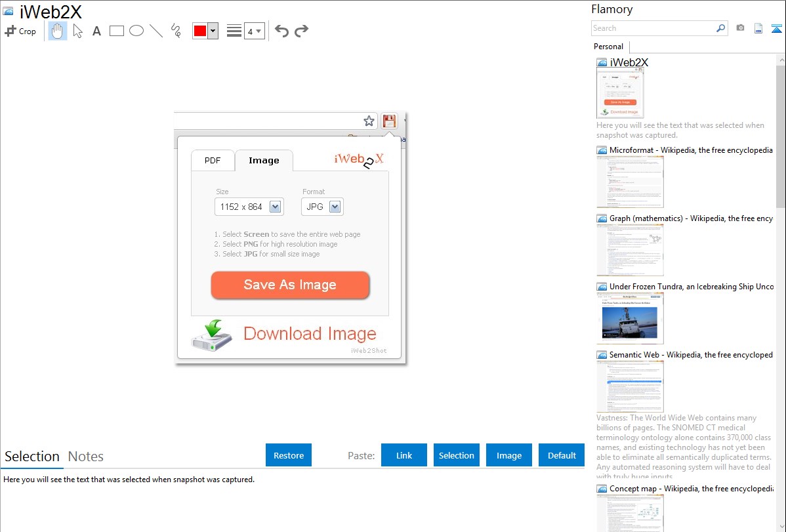This screenshot has width=786, height=532.
Task: Click the icon beside Under Frozen Tundra title
Action: [x=602, y=287]
